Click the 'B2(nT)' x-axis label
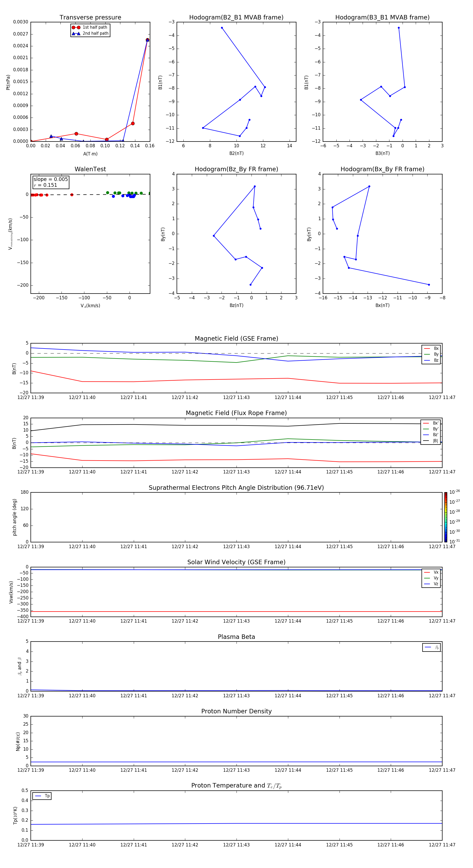473x868 pixels. pos(236,153)
